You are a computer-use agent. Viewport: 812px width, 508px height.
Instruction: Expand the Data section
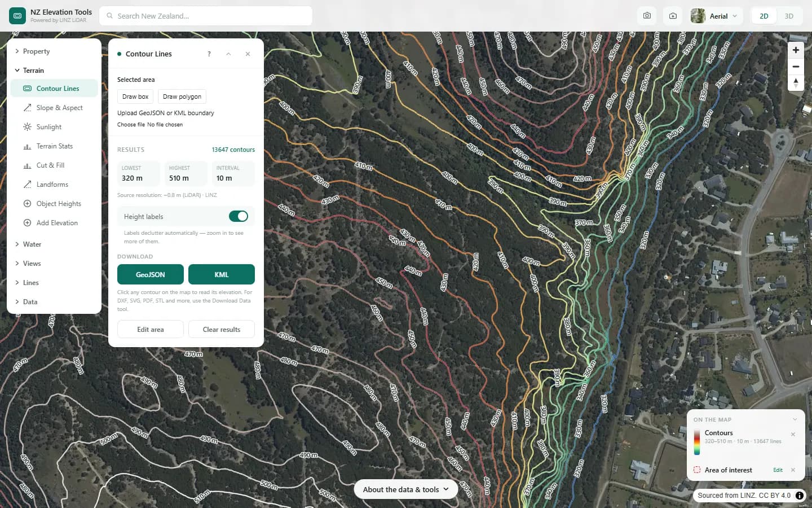pos(54,302)
